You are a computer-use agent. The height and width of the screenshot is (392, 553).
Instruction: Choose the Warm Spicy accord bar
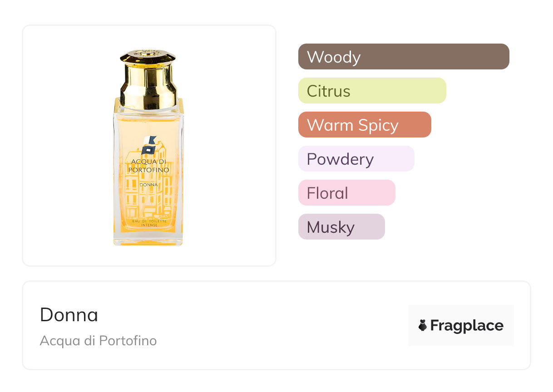click(x=364, y=125)
